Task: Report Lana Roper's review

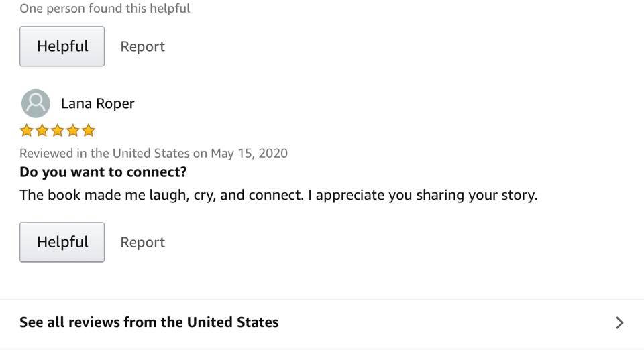Action: pos(142,242)
